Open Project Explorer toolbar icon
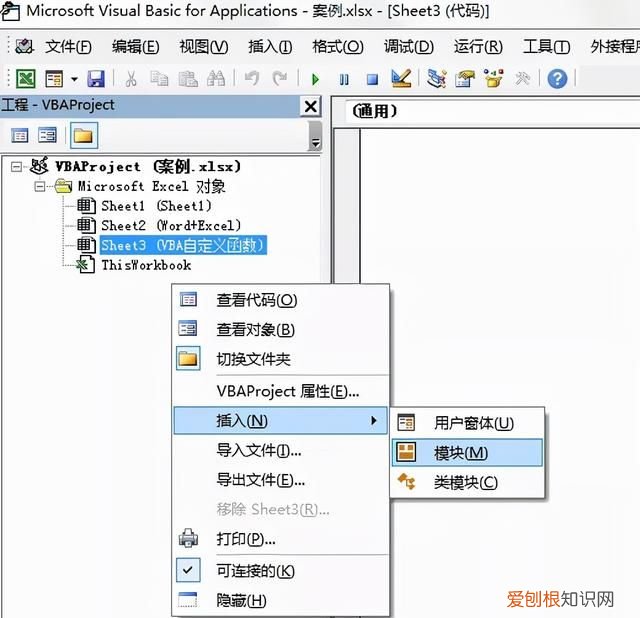 coord(436,78)
